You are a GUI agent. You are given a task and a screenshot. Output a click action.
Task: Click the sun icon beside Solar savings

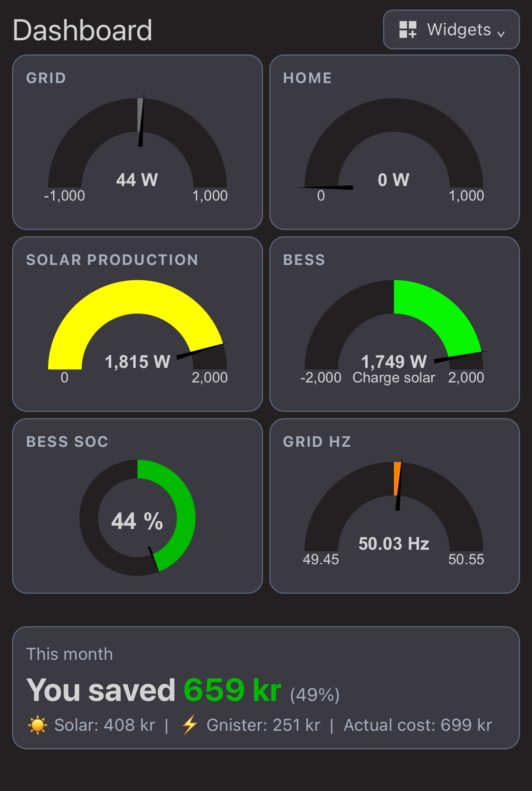(x=37, y=725)
